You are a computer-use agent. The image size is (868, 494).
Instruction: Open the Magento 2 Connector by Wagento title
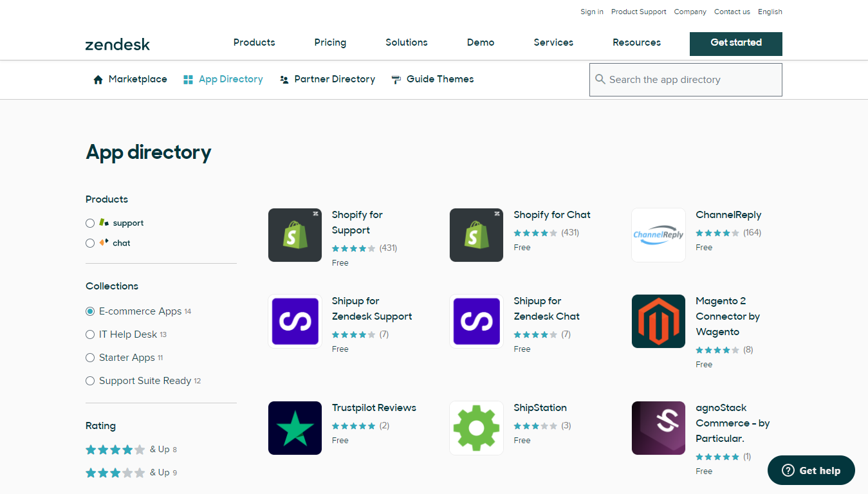[728, 316]
